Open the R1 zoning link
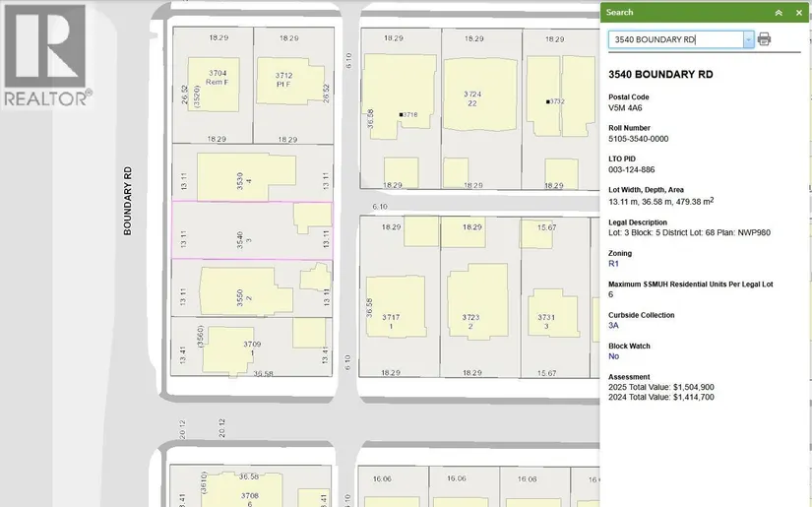812x507 pixels. tap(613, 264)
